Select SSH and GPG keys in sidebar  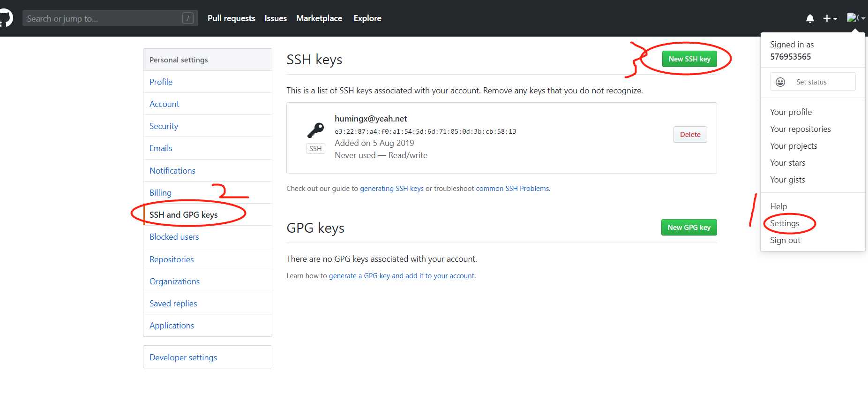click(x=184, y=215)
